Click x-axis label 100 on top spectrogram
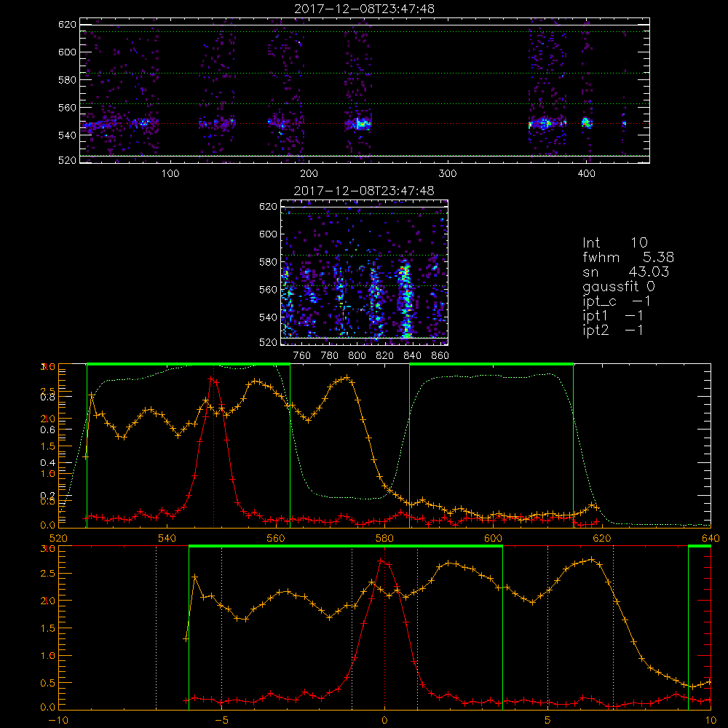The width and height of the screenshot is (728, 728). pyautogui.click(x=170, y=174)
